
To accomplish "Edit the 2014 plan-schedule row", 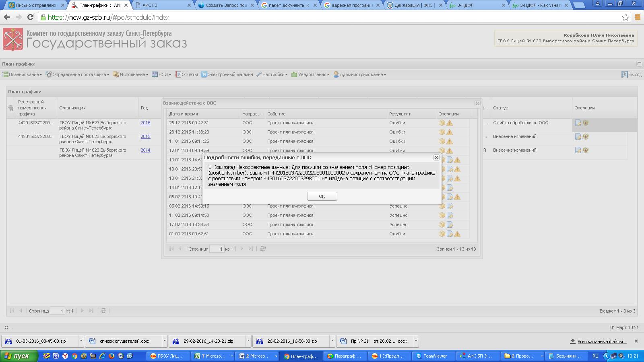I will pos(578,150).
